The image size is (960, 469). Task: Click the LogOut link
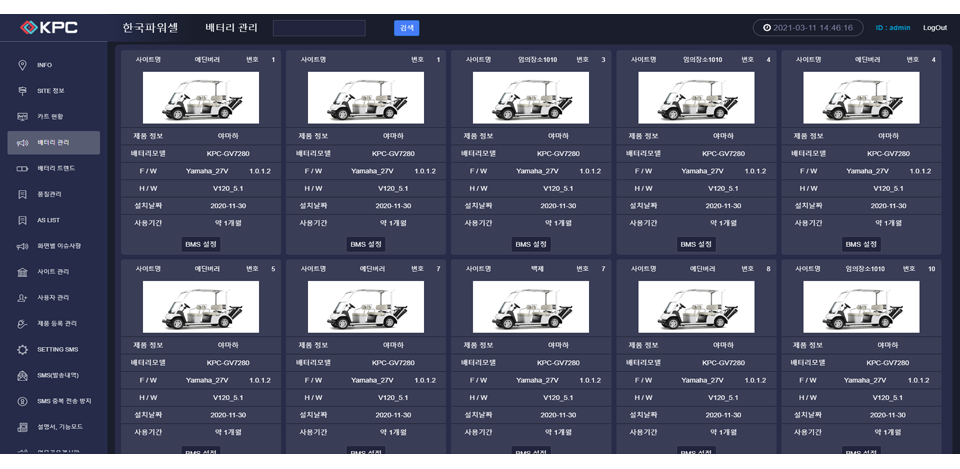pyautogui.click(x=934, y=28)
